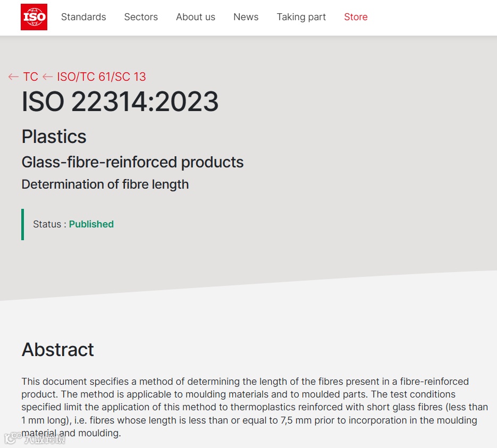Click the Abstract heading

coord(58,350)
